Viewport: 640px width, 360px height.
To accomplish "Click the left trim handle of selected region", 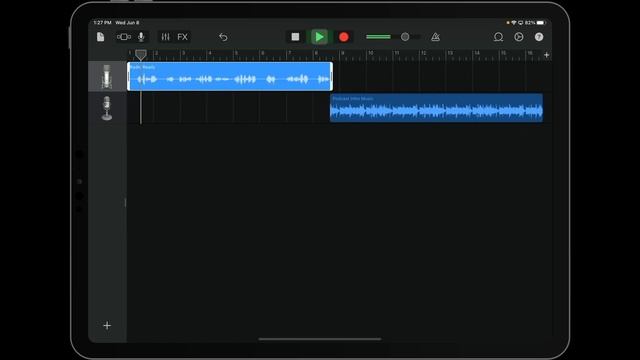I will point(129,76).
